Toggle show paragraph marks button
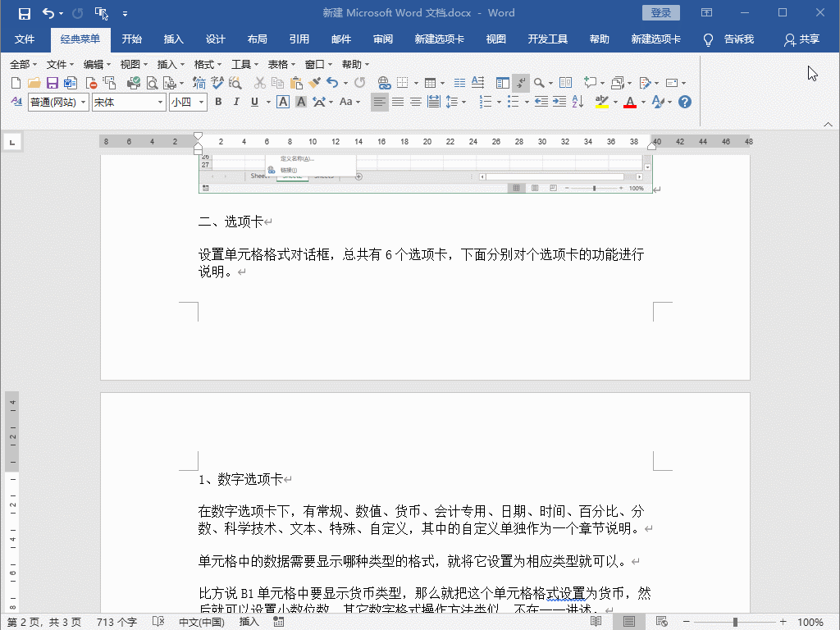The width and height of the screenshot is (840, 630). coord(521,83)
